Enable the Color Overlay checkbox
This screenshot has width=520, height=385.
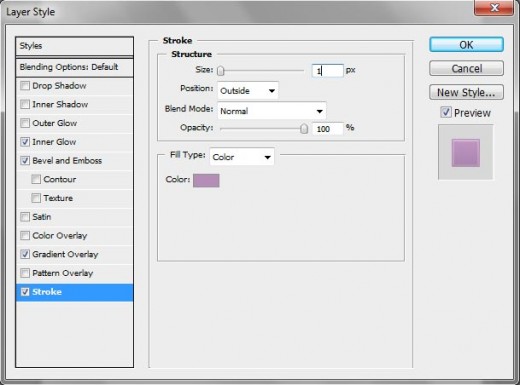pyautogui.click(x=25, y=236)
